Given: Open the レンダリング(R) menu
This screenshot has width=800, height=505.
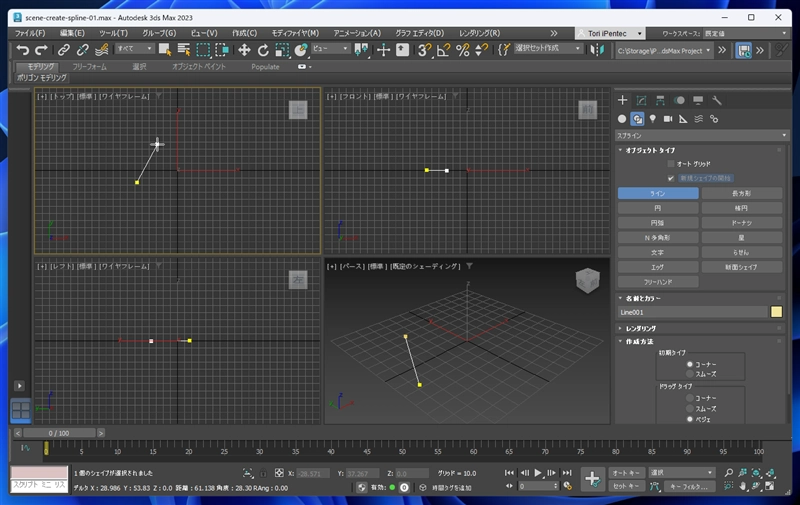Looking at the screenshot, I should (479, 33).
